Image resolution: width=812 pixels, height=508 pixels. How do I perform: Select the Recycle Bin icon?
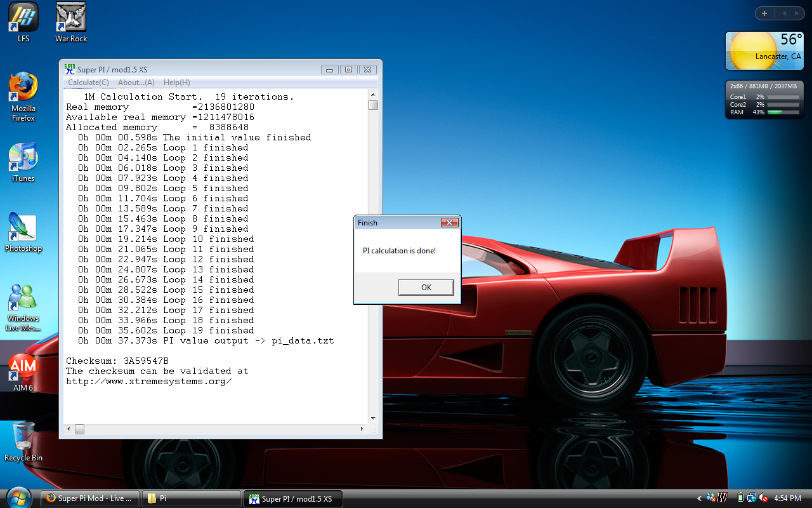pos(23,441)
